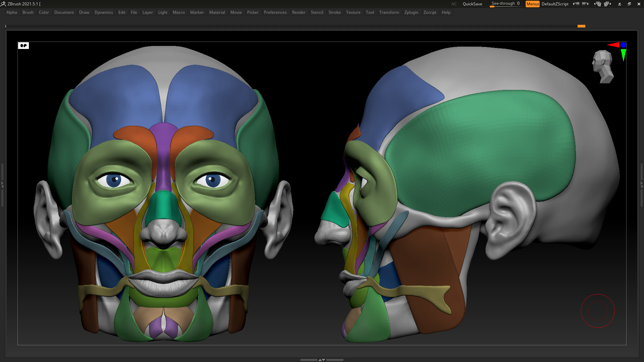This screenshot has width=644, height=362.
Task: Click the next-window overlapping-squares icon
Action: pos(608,4)
